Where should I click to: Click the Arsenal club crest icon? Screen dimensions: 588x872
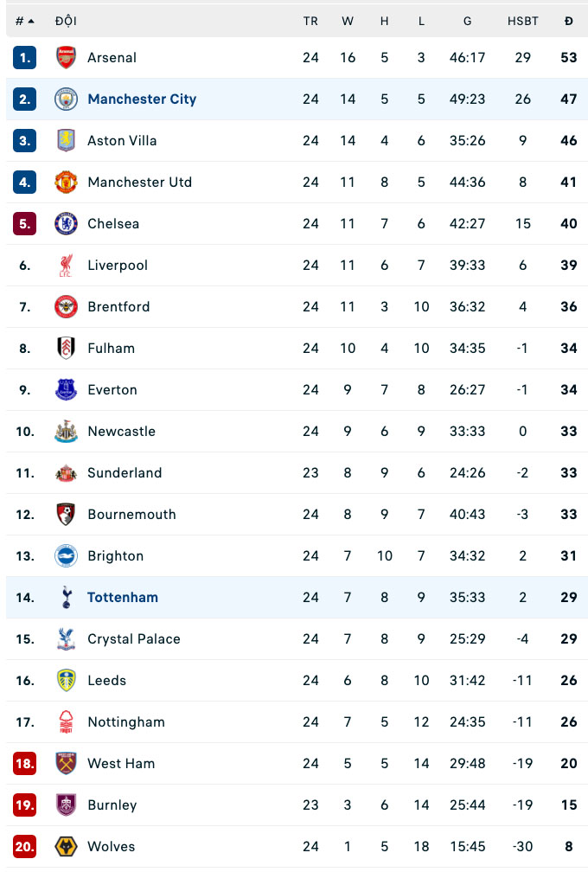point(66,58)
